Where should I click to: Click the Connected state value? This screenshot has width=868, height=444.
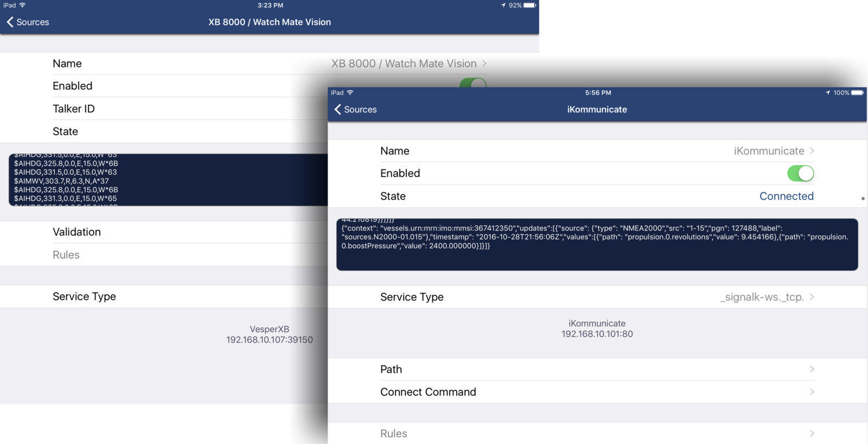tap(786, 196)
